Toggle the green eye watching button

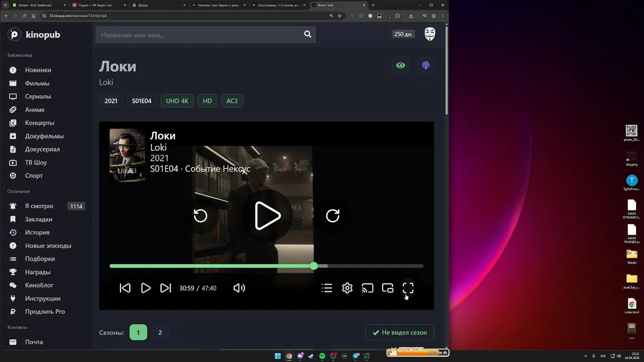(400, 65)
